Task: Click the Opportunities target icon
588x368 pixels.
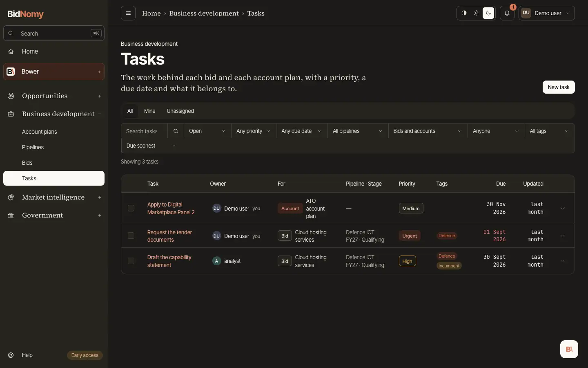Action: [11, 96]
